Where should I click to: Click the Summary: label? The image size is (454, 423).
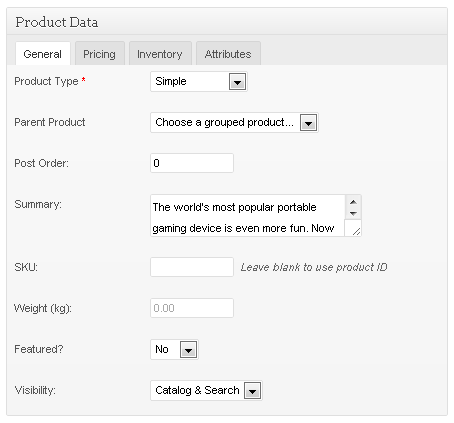click(38, 204)
